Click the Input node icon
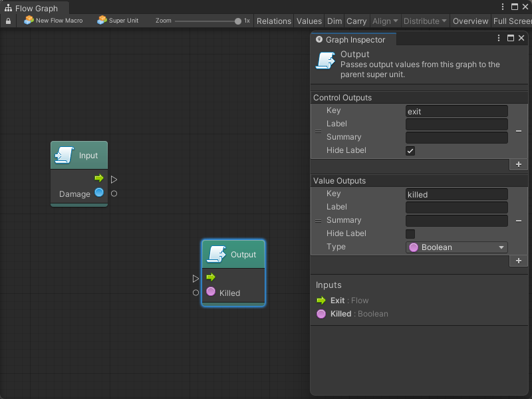 65,156
